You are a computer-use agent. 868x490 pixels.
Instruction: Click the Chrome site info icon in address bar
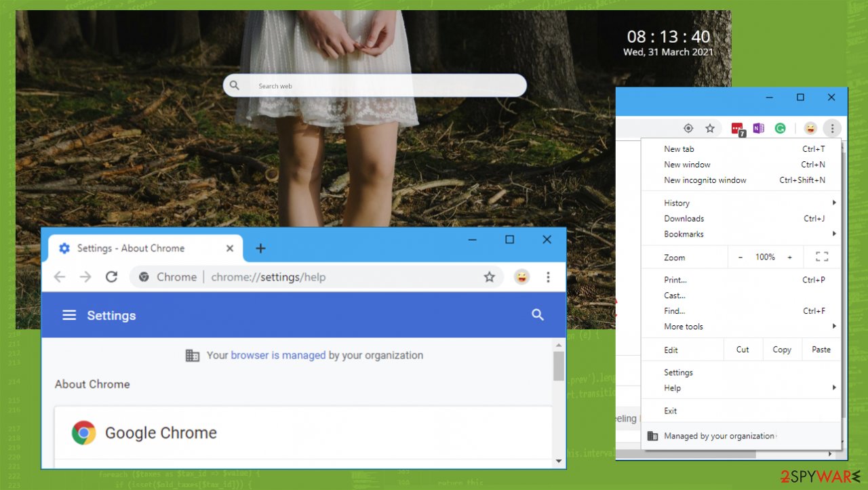click(x=144, y=277)
